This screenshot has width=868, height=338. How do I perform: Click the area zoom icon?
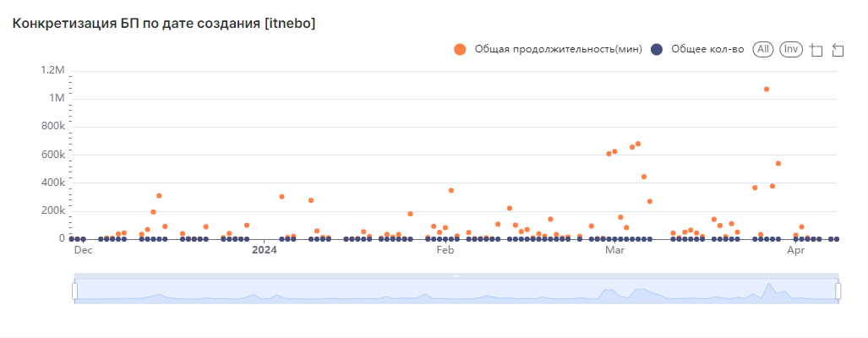(x=816, y=50)
